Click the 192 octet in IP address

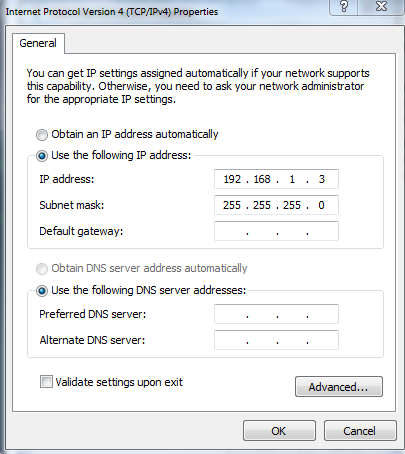(232, 179)
